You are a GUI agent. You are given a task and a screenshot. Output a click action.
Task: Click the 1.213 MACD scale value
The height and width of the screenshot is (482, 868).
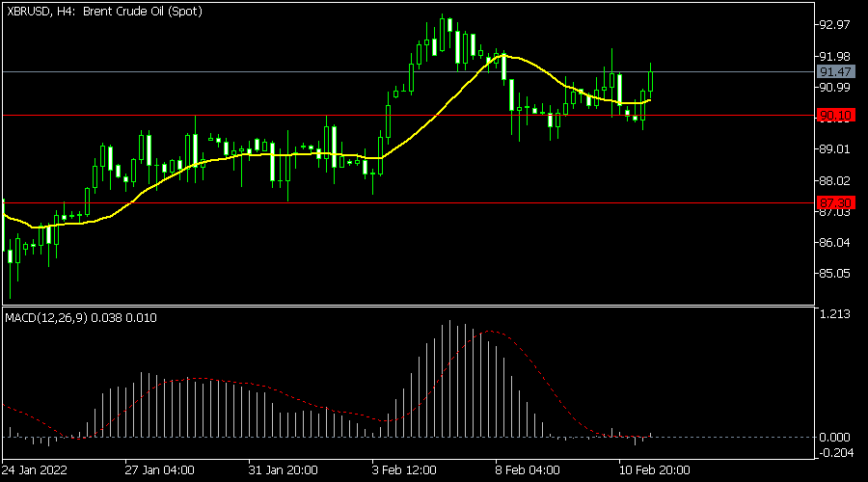[835, 314]
